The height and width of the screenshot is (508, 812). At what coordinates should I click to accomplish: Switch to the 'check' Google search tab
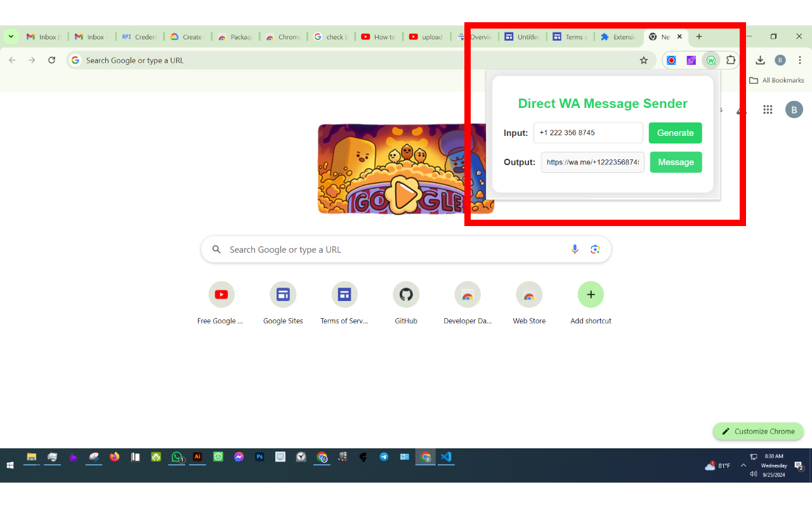coord(331,37)
